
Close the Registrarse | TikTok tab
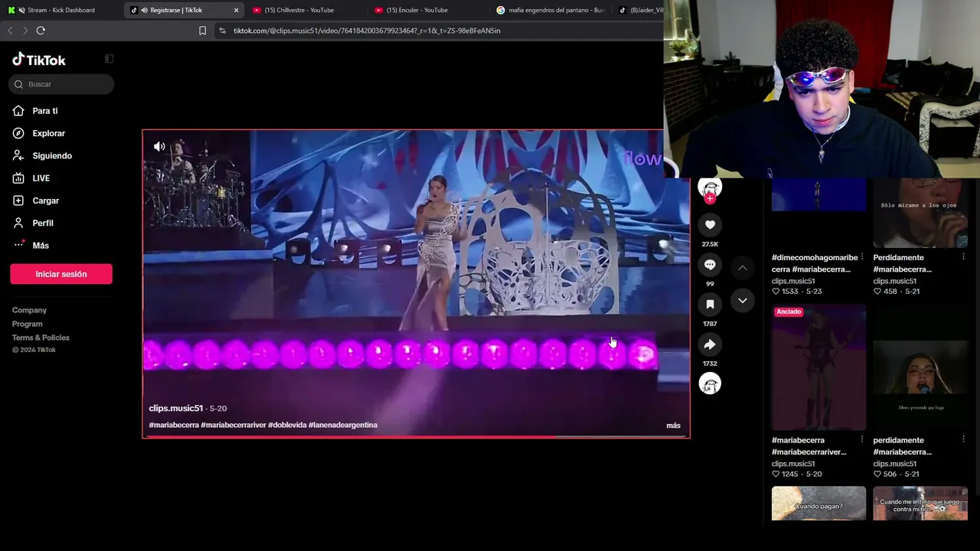click(236, 10)
